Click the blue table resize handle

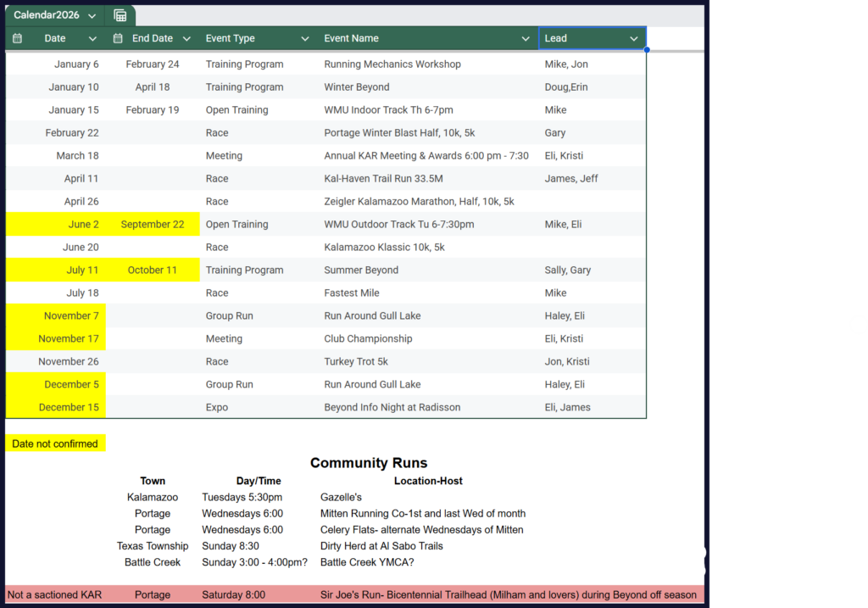coord(647,50)
